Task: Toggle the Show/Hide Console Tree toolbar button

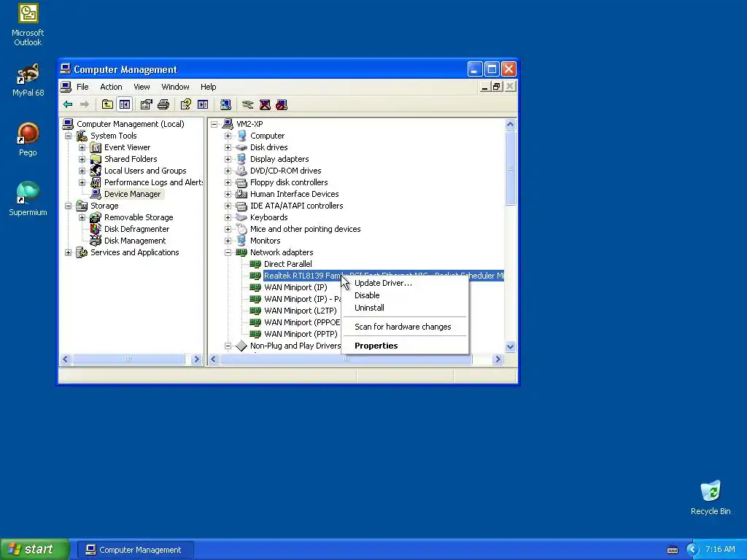Action: pyautogui.click(x=125, y=104)
